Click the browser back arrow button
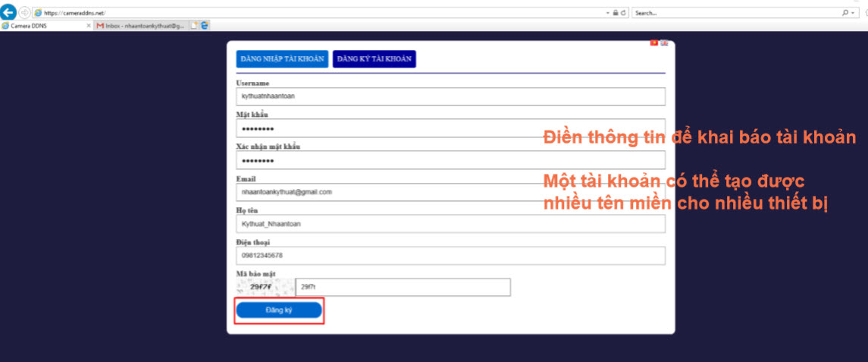The image size is (868, 362). [x=9, y=13]
